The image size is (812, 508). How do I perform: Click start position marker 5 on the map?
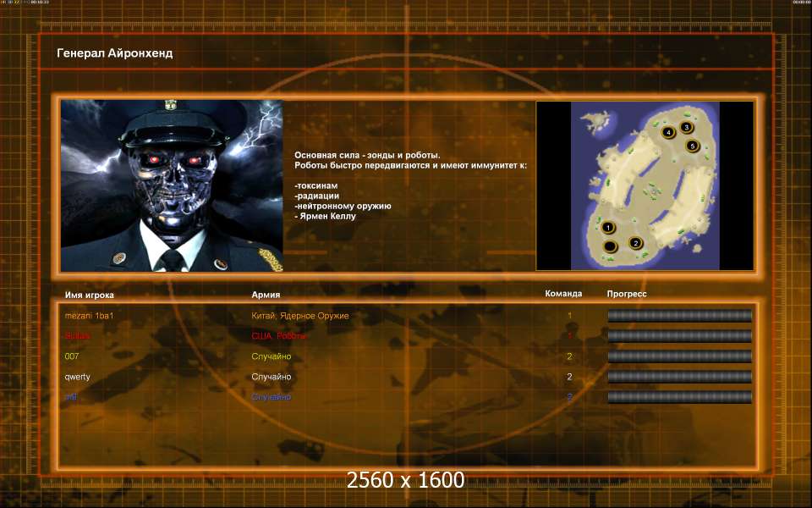(x=693, y=146)
